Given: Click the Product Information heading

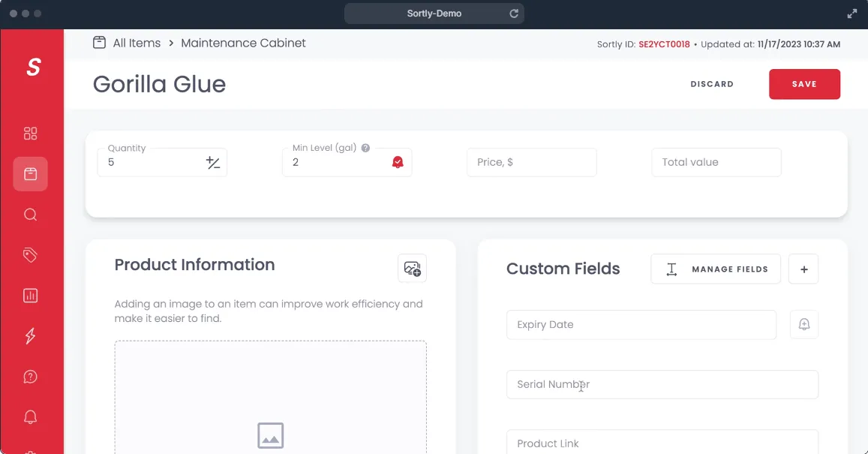Looking at the screenshot, I should (194, 265).
